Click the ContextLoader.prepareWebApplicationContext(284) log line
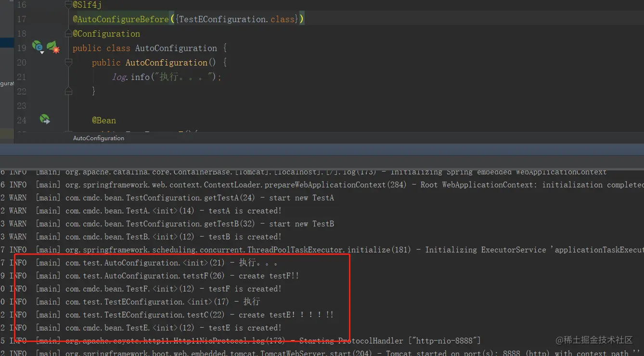This screenshot has height=356, width=644. coord(322,185)
